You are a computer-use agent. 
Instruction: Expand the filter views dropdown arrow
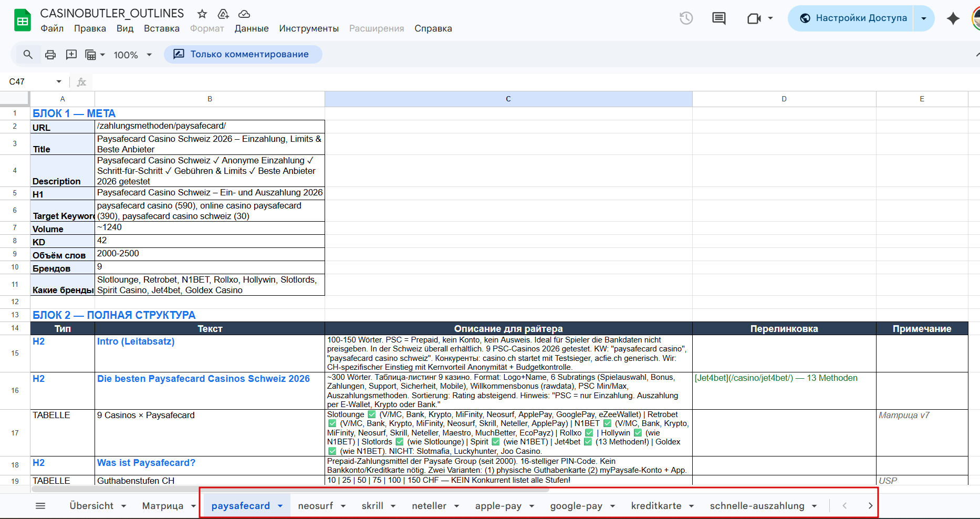(102, 55)
